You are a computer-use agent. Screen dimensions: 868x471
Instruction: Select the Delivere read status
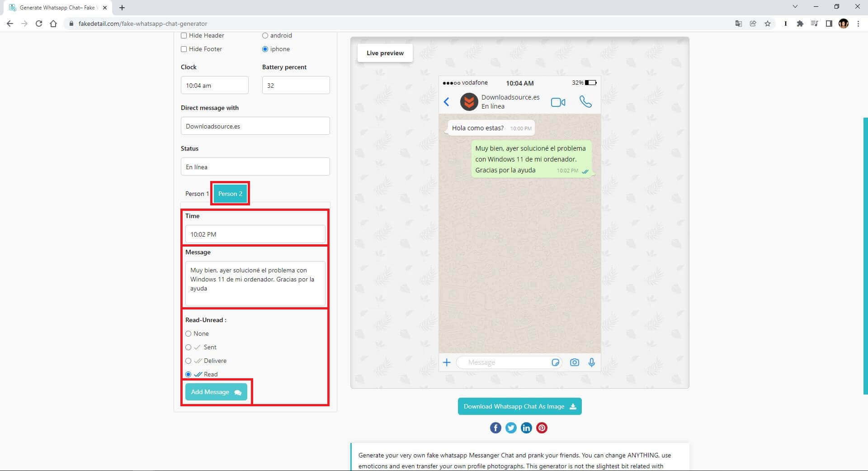tap(189, 361)
